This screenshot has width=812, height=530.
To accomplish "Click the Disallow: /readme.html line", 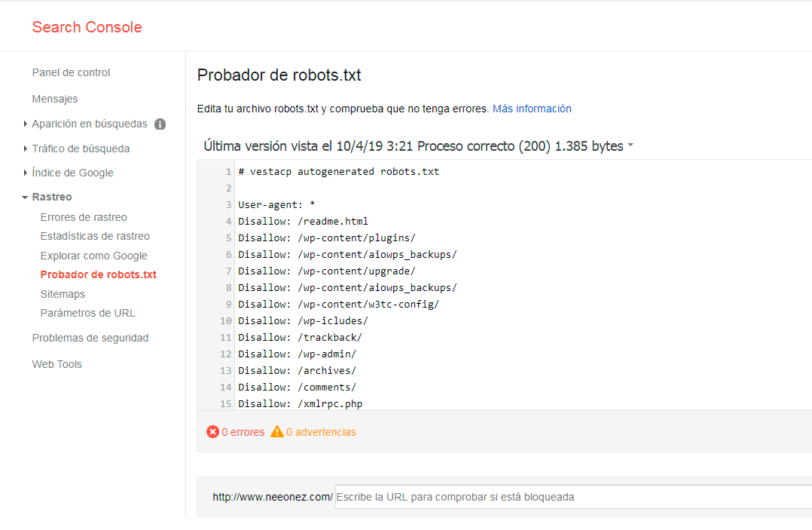I will (303, 221).
